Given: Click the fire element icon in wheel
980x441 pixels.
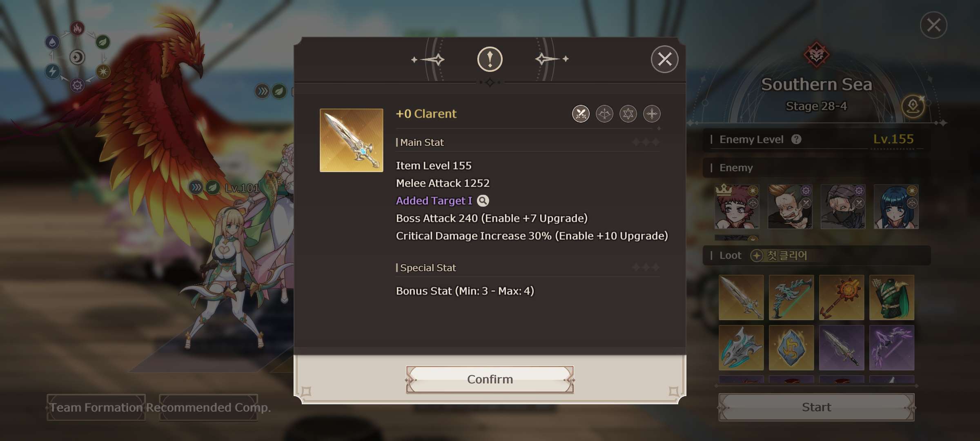Looking at the screenshot, I should (x=77, y=28).
